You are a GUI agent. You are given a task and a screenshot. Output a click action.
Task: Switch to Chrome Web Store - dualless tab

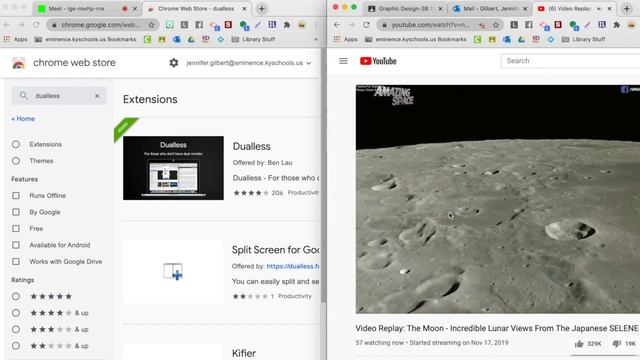196,9
